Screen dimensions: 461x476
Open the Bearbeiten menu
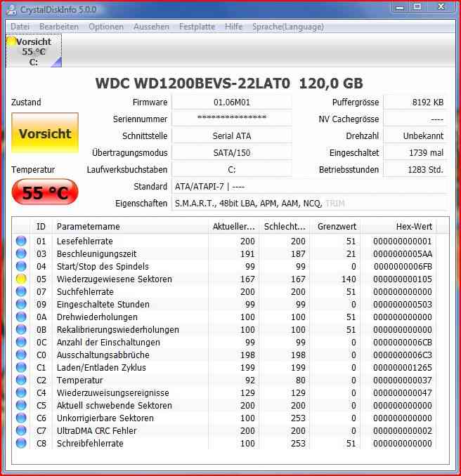[59, 27]
